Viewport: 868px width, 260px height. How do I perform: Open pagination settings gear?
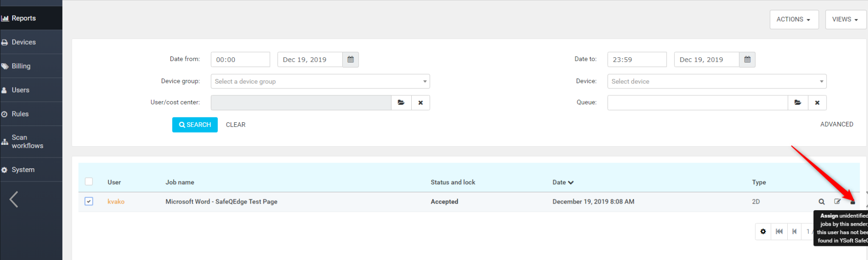[x=763, y=231]
